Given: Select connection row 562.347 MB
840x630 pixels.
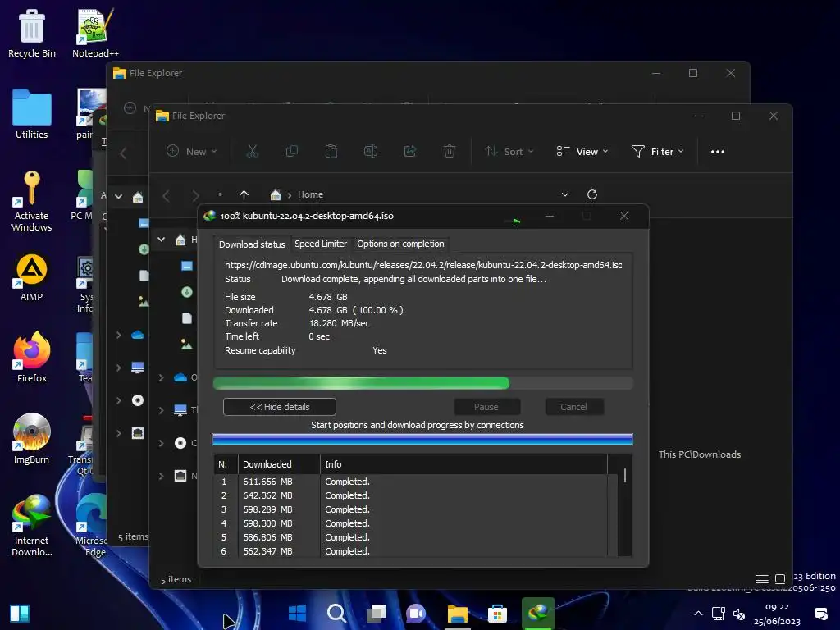Looking at the screenshot, I should pyautogui.click(x=410, y=551).
